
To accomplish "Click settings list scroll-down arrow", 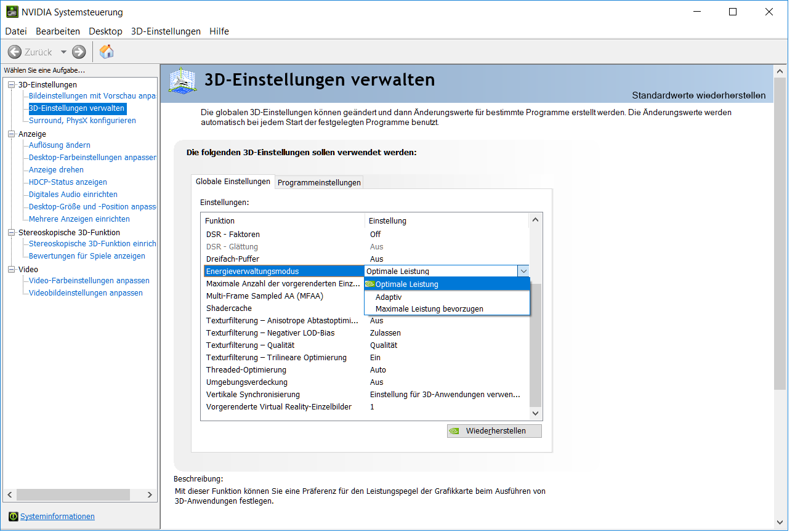I will (535, 414).
